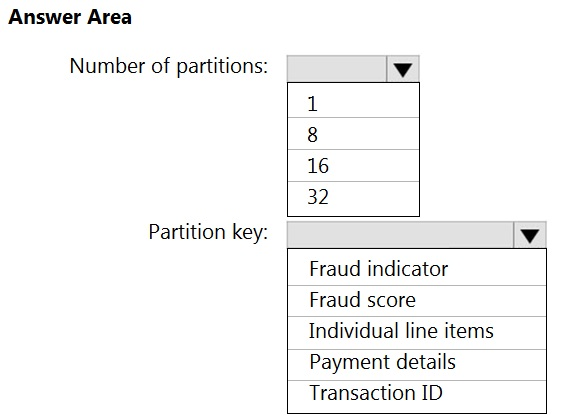Select Fraud score option
This screenshot has width=572, height=416.
coord(417,301)
